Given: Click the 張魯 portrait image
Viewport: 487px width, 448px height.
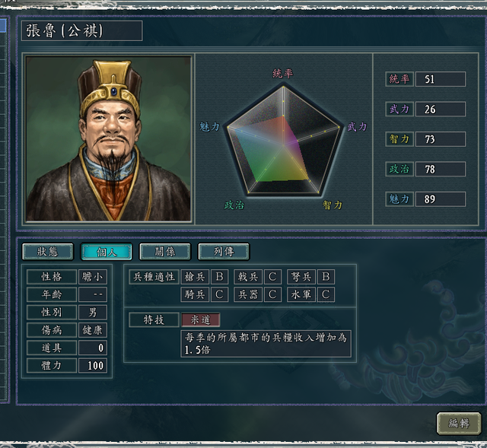Looking at the screenshot, I should coord(108,138).
